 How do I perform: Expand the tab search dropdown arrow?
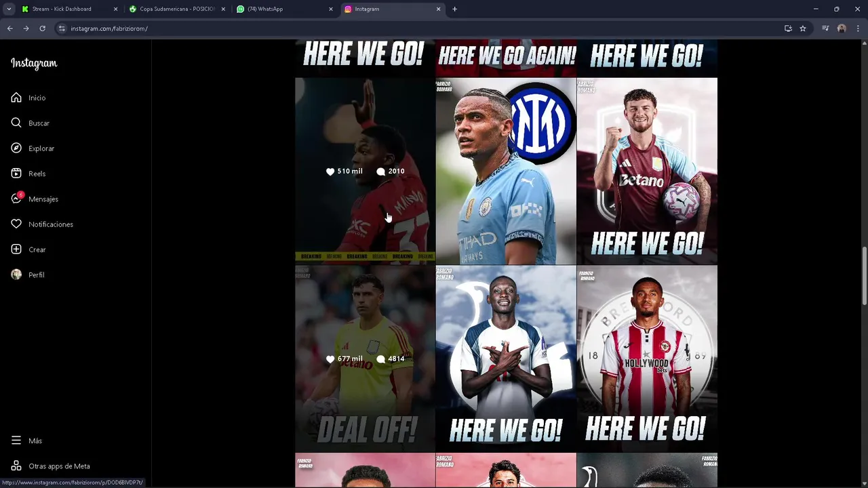click(x=9, y=9)
